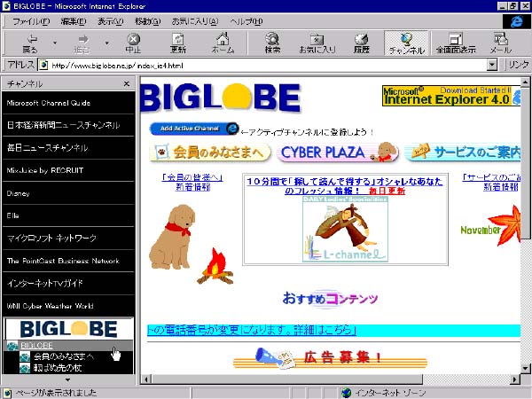Open WNI Cyber Weather World channel

point(68,306)
